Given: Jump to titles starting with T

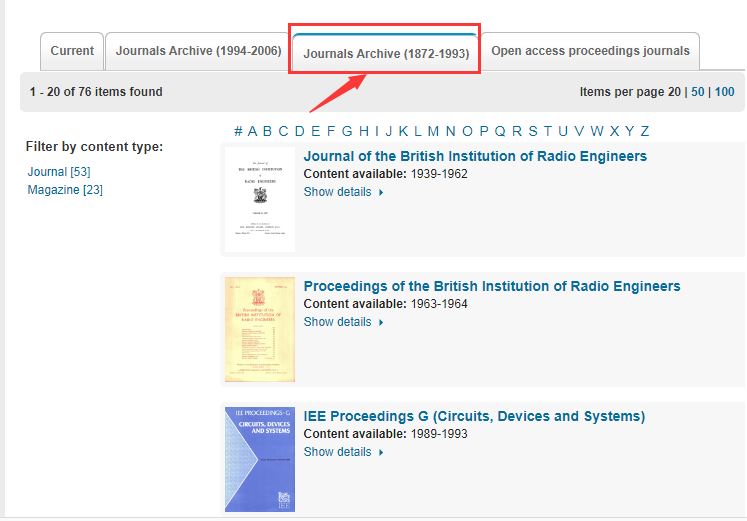Looking at the screenshot, I should tap(548, 131).
